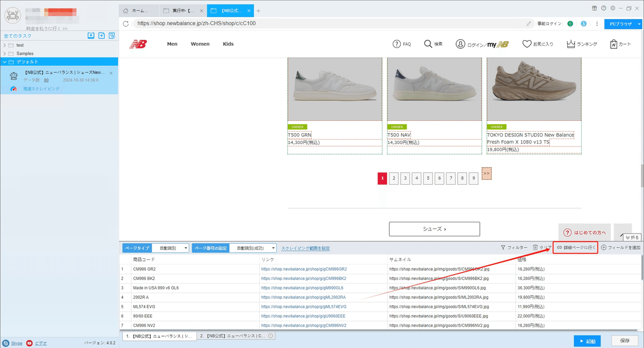This screenshot has height=348, width=644.
Task: Collapse the data panel with 折る
Action: (632, 237)
